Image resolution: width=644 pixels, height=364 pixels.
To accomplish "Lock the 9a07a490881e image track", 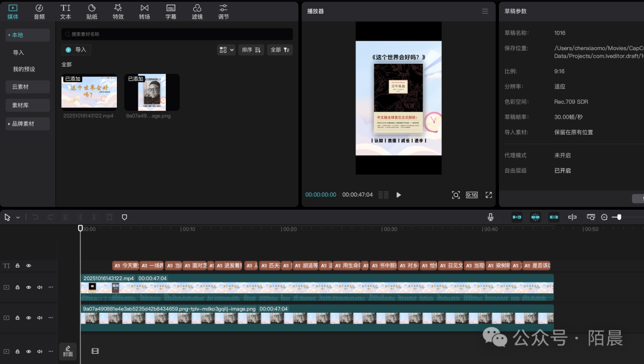I will 18,318.
